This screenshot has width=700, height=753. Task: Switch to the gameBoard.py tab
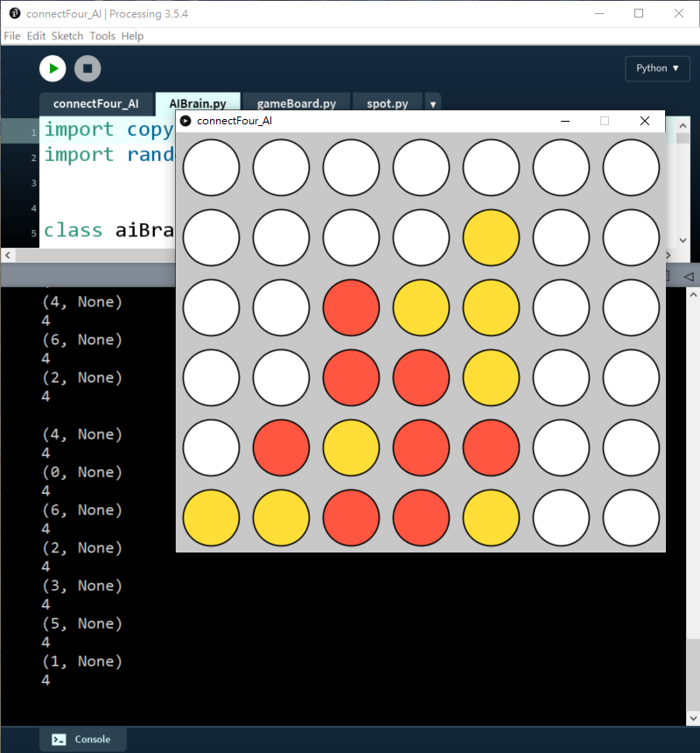click(x=296, y=103)
